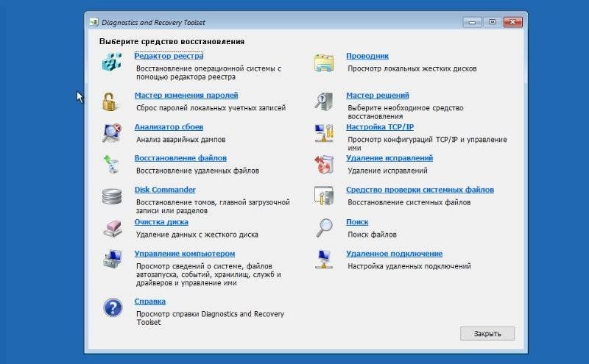This screenshot has width=589, height=364.
Task: Click text 'Просмотр локальных жестких дисков'
Action: coord(412,68)
